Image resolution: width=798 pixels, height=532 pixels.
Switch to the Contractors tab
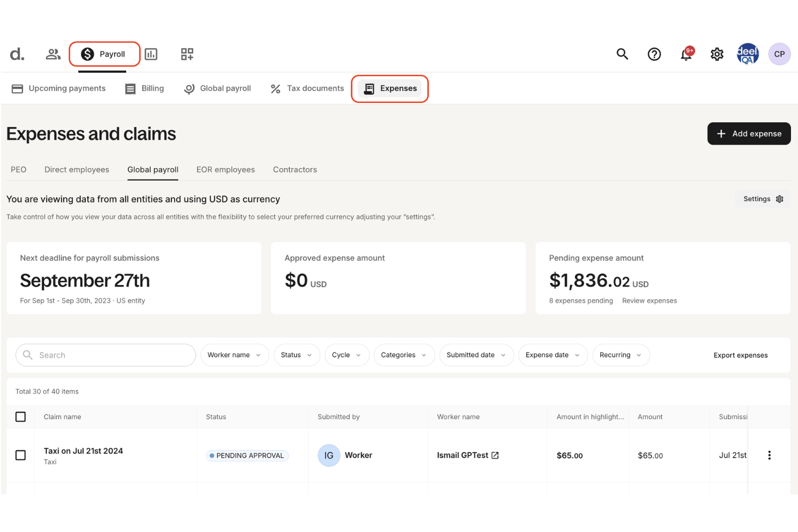[295, 169]
